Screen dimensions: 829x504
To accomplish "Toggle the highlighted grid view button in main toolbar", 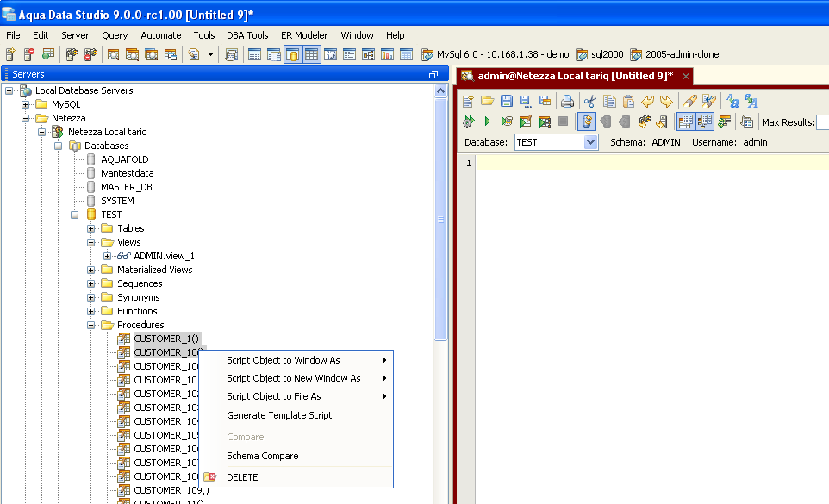I will (311, 54).
